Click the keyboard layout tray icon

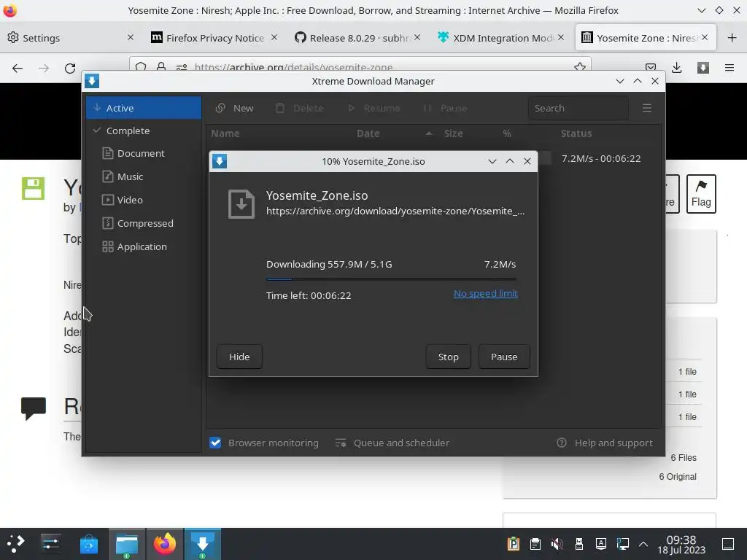[x=601, y=543]
